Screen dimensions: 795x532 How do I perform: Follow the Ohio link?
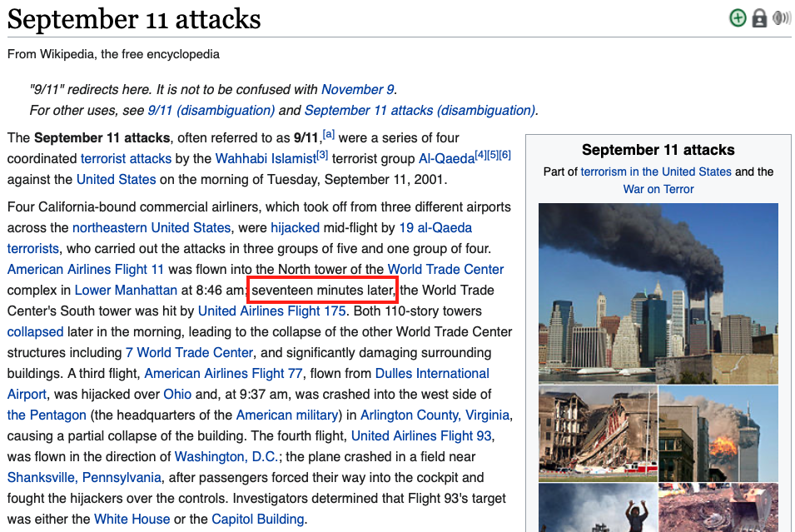point(177,394)
